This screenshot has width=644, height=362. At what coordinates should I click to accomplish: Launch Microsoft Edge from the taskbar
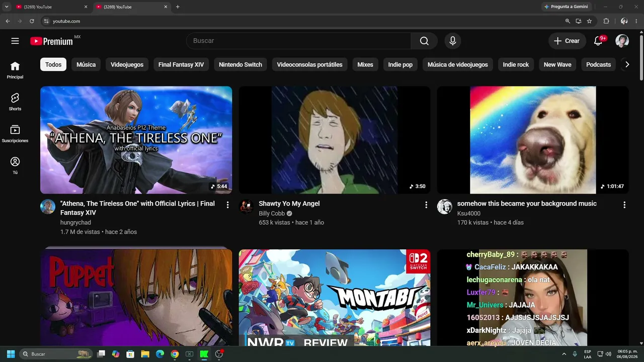[x=160, y=354]
